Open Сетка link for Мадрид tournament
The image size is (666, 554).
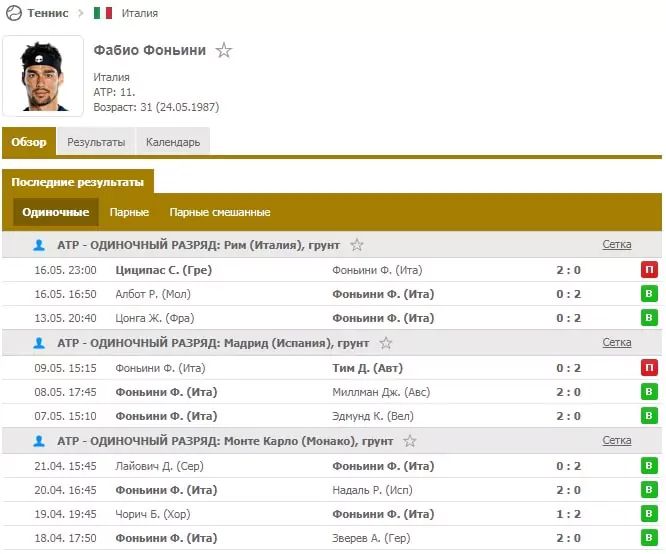[x=617, y=342]
